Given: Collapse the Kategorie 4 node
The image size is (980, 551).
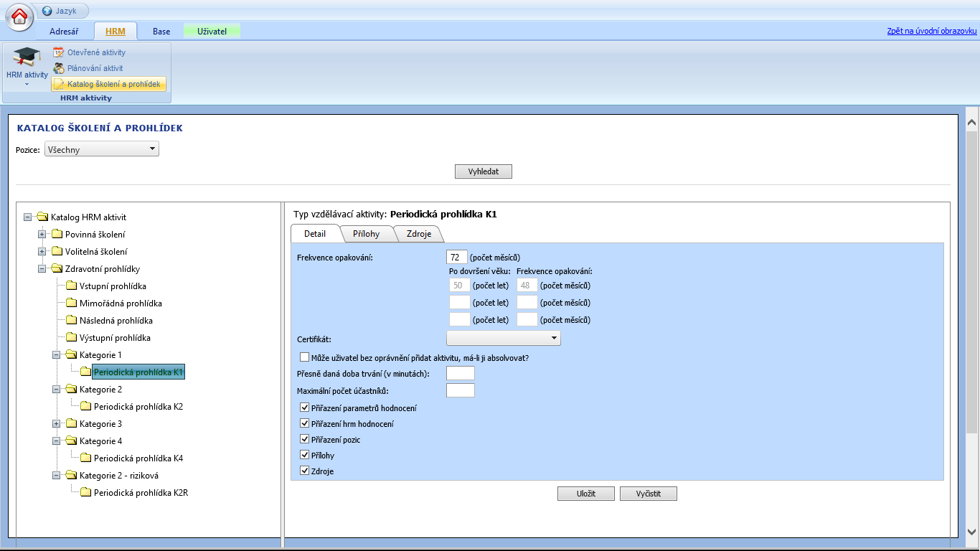Looking at the screenshot, I should (56, 441).
